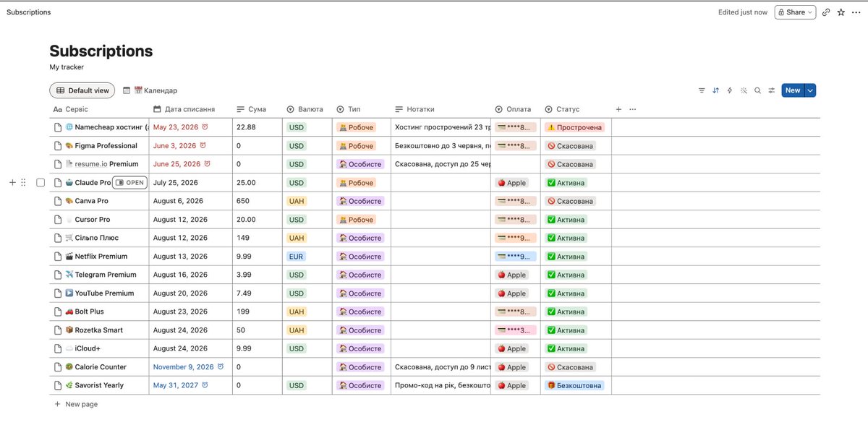
Task: Click the Безкоштовна status tag on Savorist Yearly
Action: 574,385
